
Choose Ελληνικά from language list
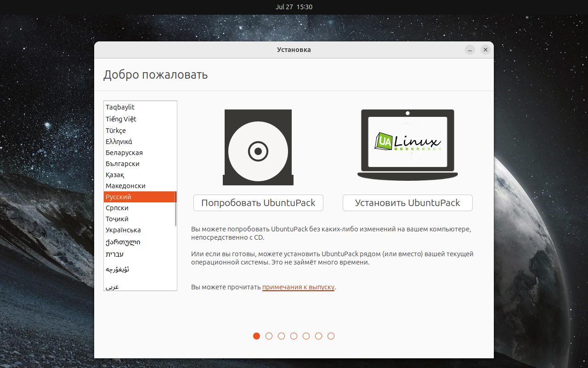[x=140, y=142]
